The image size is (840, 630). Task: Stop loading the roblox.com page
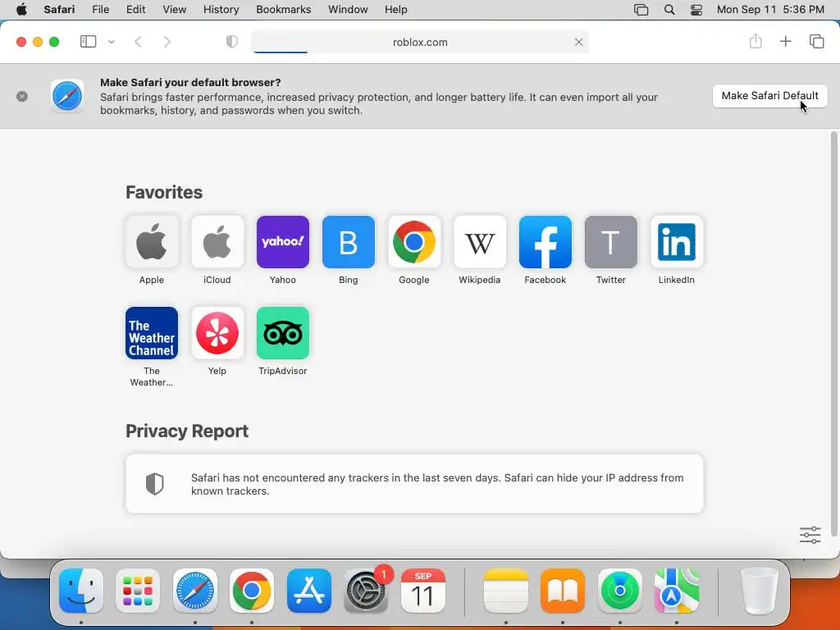pyautogui.click(x=578, y=42)
